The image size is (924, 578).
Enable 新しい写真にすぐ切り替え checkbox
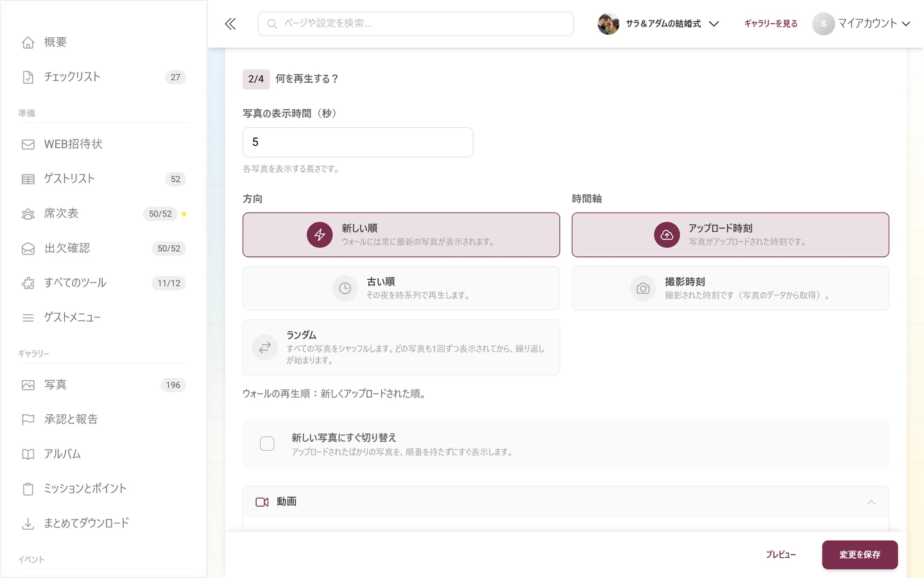point(267,444)
